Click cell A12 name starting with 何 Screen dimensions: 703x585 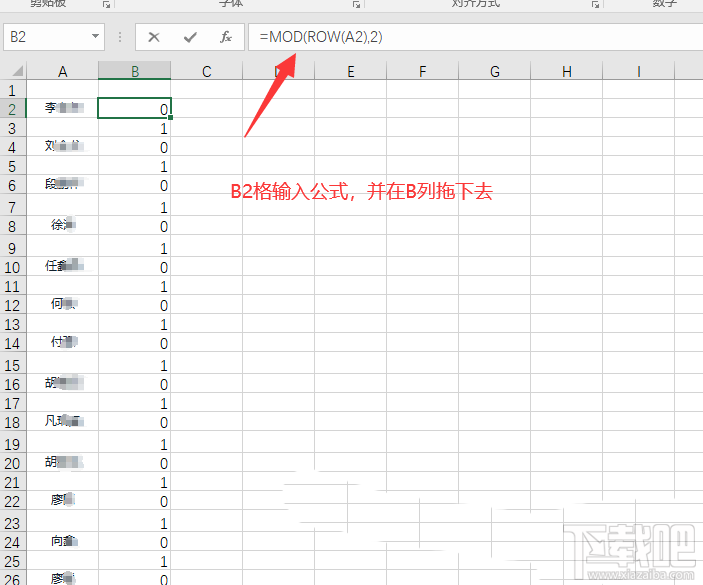pyautogui.click(x=62, y=305)
